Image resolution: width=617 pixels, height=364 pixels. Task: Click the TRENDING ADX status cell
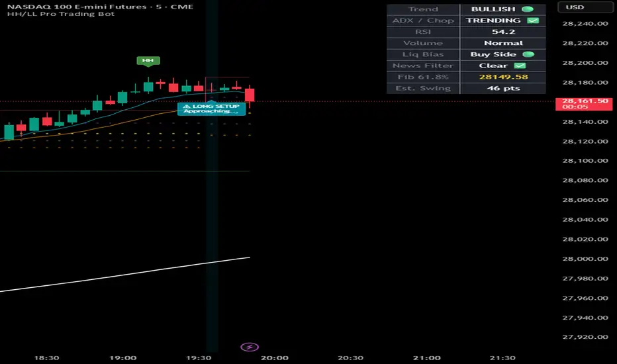(502, 21)
